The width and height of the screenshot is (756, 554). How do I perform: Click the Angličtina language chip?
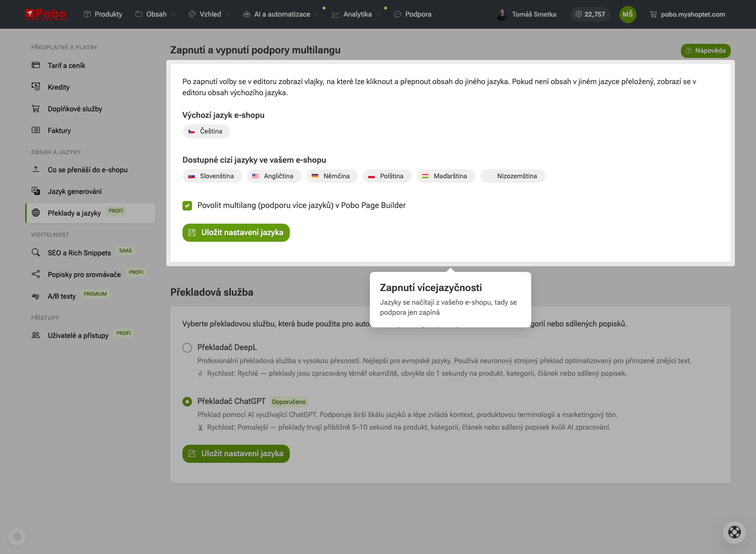pyautogui.click(x=274, y=176)
